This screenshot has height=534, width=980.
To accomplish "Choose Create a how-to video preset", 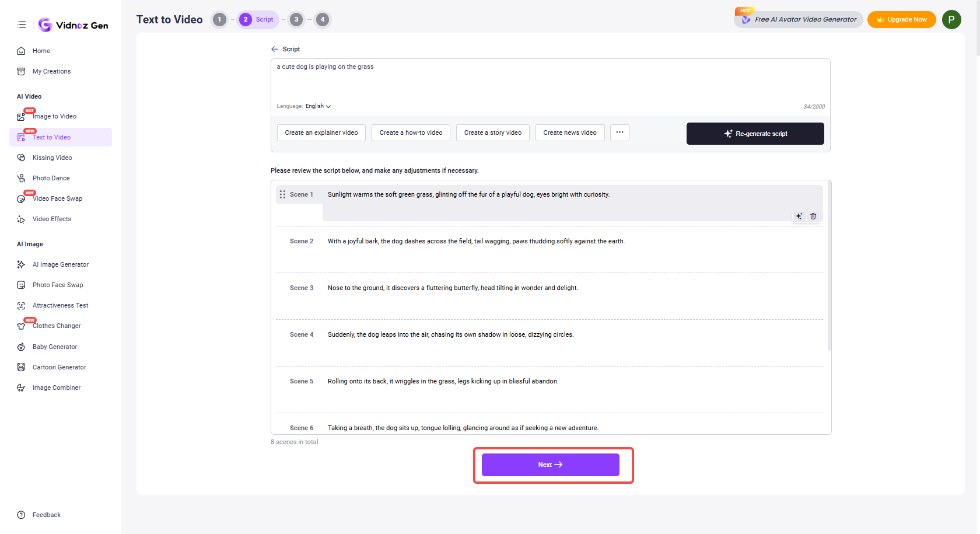I will coord(411,132).
